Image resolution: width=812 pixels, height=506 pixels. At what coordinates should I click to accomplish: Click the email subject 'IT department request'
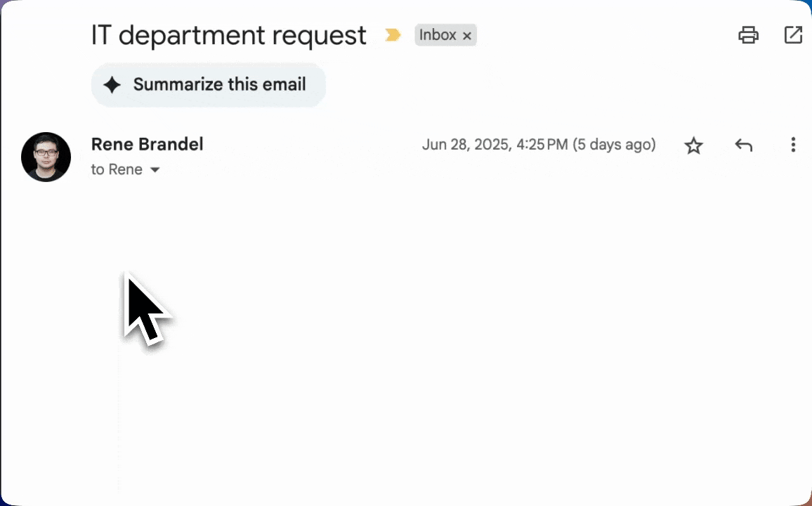tap(228, 34)
